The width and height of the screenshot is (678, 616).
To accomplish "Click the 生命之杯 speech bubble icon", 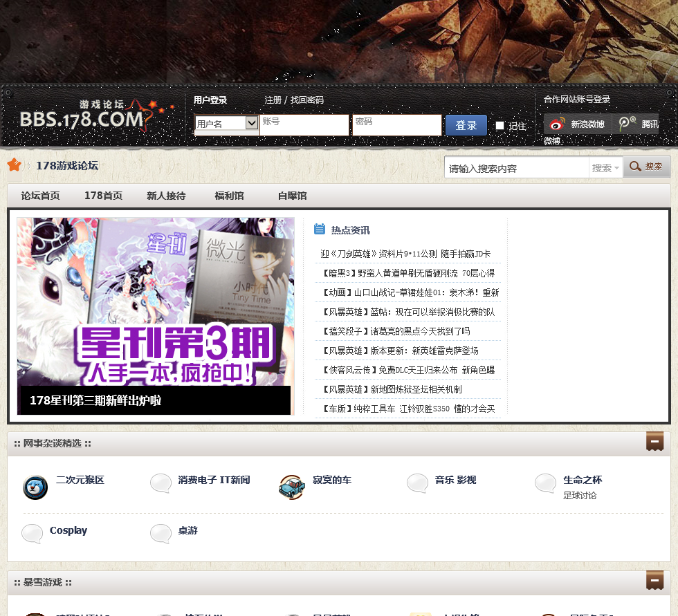I will click(x=546, y=483).
